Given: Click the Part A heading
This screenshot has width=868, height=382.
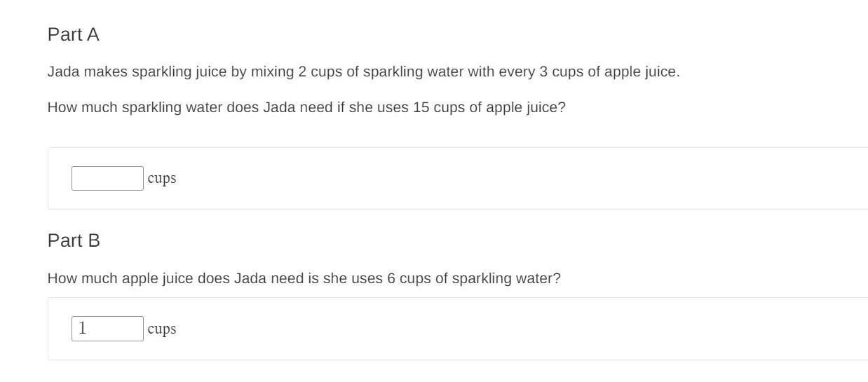Looking at the screenshot, I should pos(74,34).
